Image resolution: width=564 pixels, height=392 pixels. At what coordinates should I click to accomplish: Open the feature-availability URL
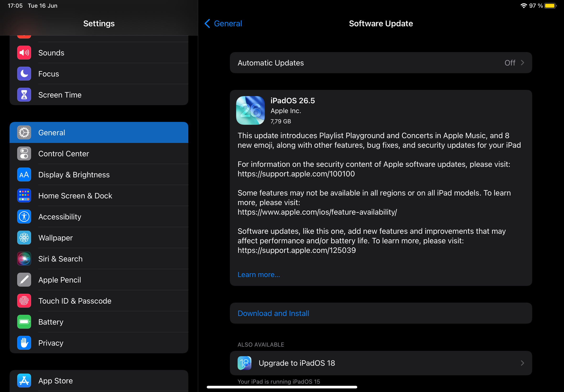pyautogui.click(x=317, y=212)
